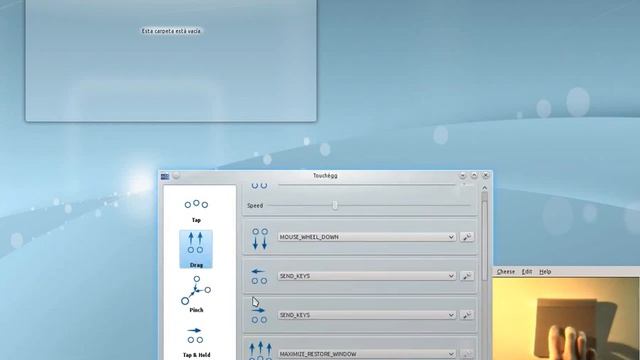The width and height of the screenshot is (640, 360).
Task: Click the two-finger drag left gesture icon
Action: point(259,276)
